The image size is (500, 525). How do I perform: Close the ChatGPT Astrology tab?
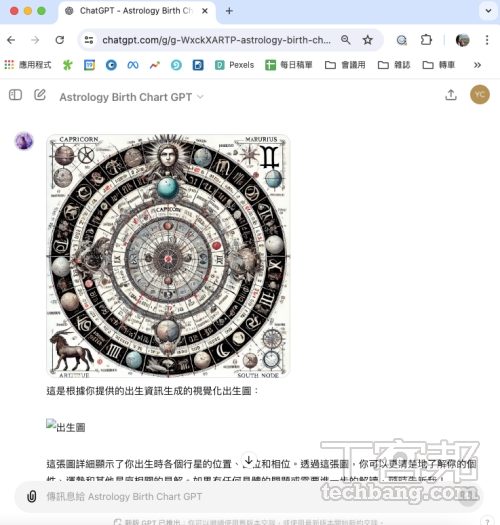point(205,11)
